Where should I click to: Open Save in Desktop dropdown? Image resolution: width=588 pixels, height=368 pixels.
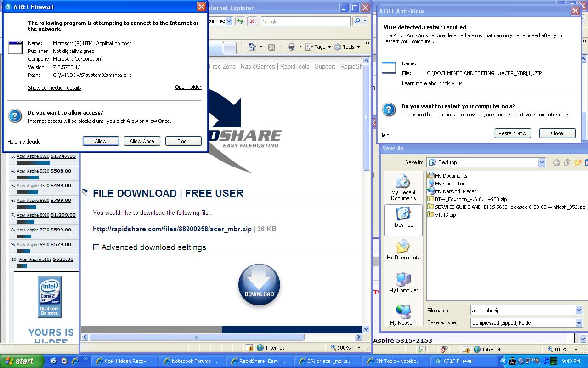(x=542, y=162)
